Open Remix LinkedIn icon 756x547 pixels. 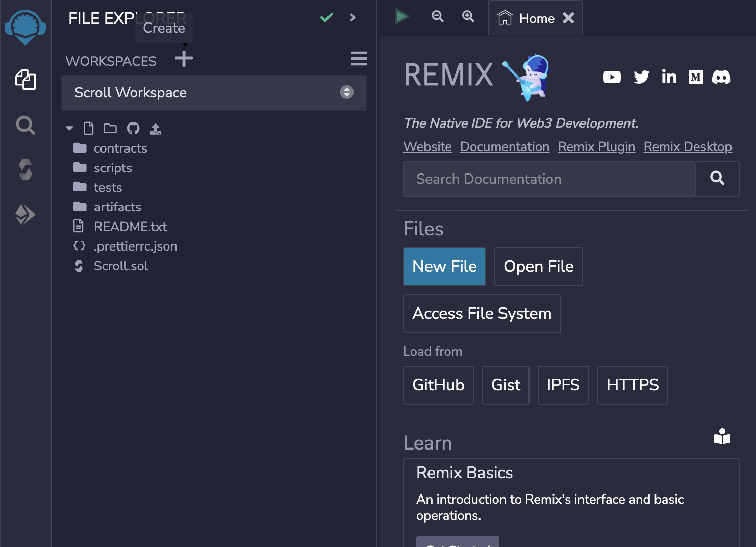[669, 77]
